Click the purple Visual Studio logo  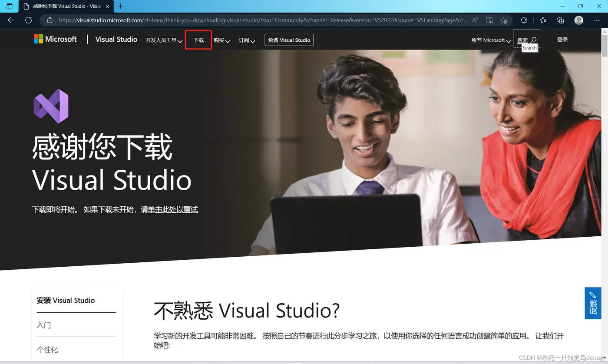[x=51, y=106]
